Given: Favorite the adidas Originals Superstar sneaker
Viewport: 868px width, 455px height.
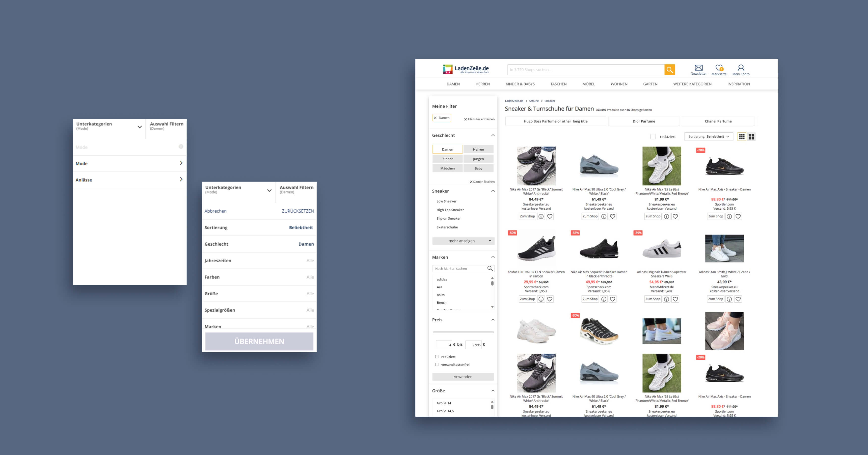Looking at the screenshot, I should [675, 299].
